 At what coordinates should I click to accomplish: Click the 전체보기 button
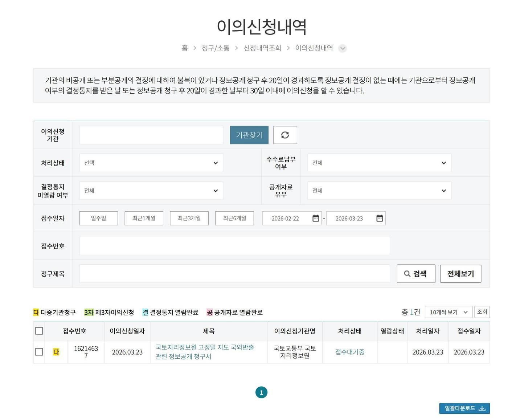pyautogui.click(x=460, y=274)
